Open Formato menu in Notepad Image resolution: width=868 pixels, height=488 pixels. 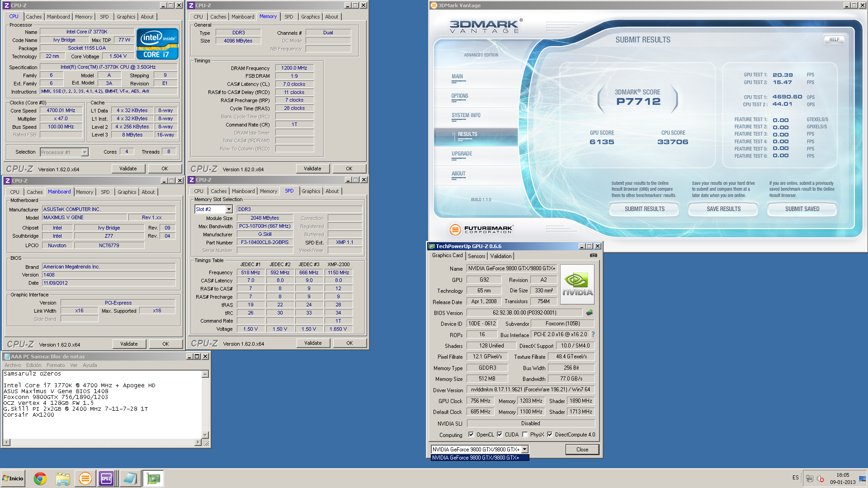56,365
